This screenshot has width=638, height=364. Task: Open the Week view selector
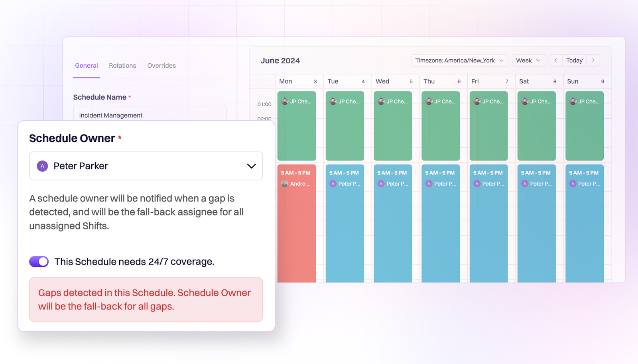(x=528, y=60)
